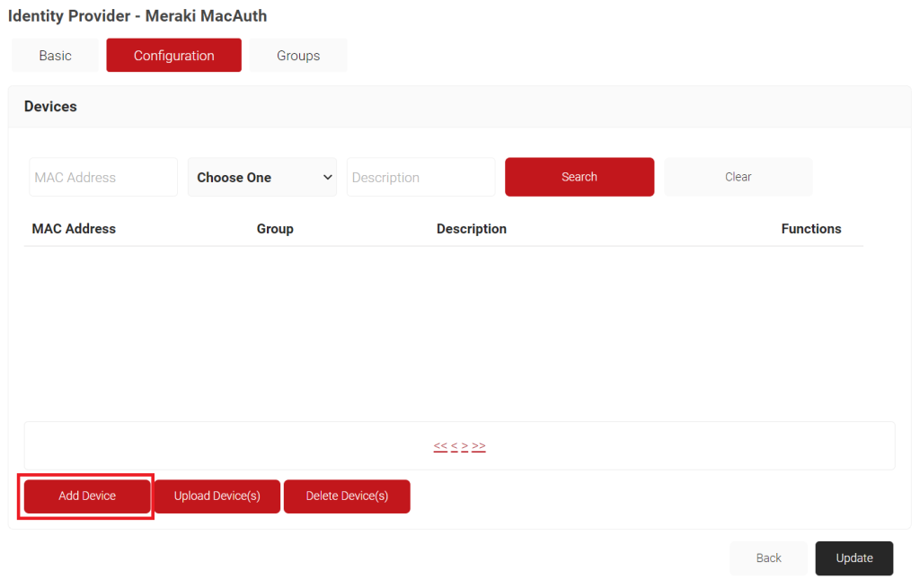Screen dimensions: 920x588
Task: Click Back to return to previous page
Action: [768, 557]
